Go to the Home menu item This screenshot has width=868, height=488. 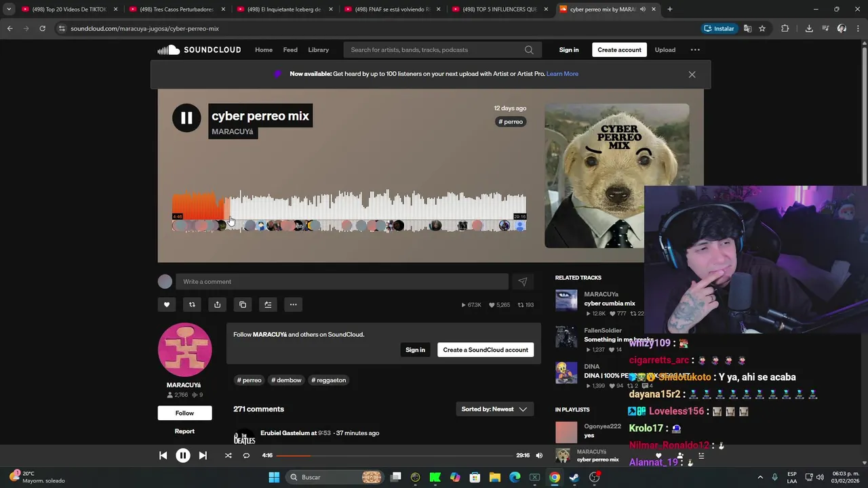pos(264,49)
